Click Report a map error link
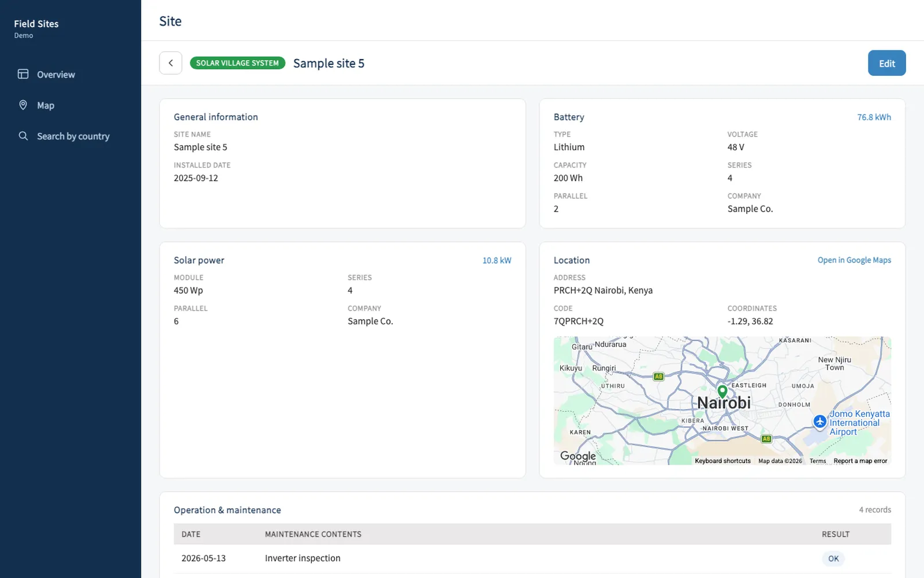 coord(860,461)
